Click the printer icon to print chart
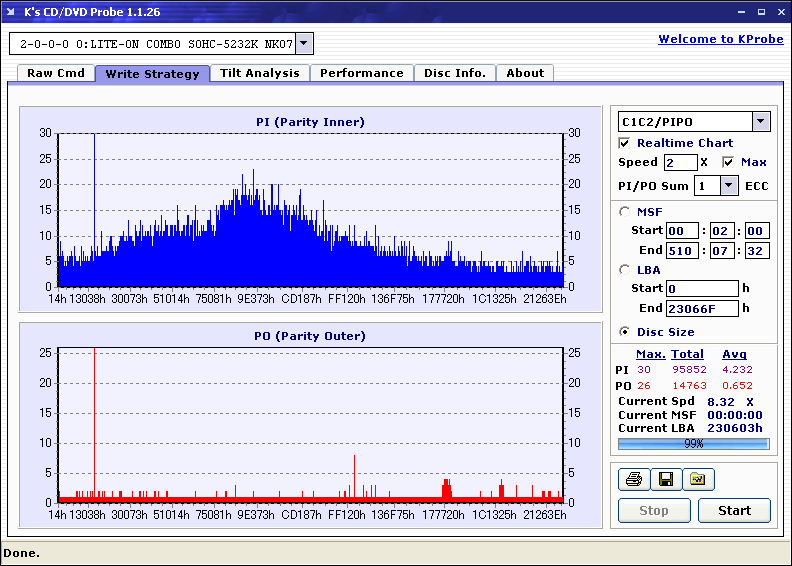The image size is (792, 566). pos(632,480)
